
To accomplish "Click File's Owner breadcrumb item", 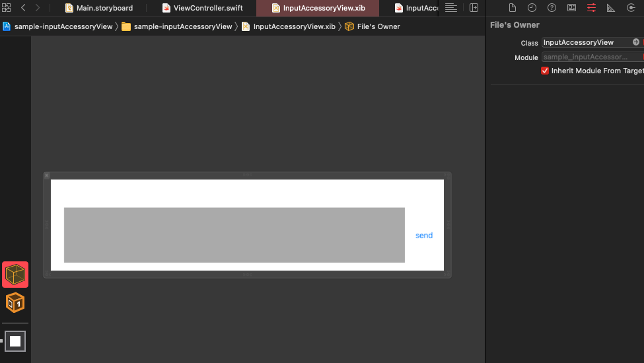I will tap(378, 26).
